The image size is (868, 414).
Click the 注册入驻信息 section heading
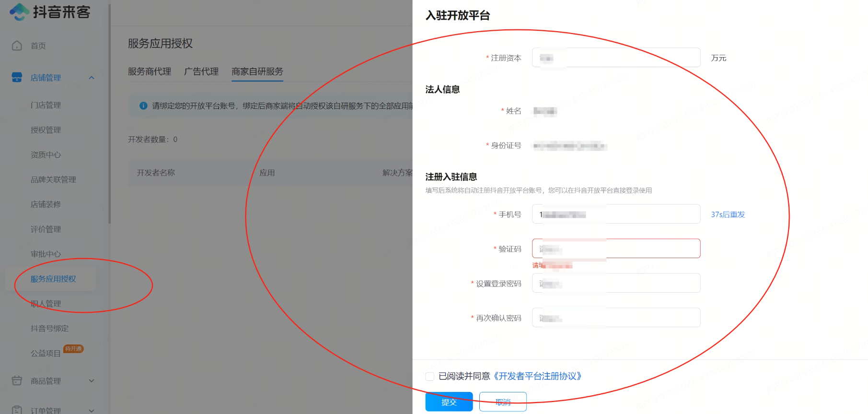[x=451, y=177]
